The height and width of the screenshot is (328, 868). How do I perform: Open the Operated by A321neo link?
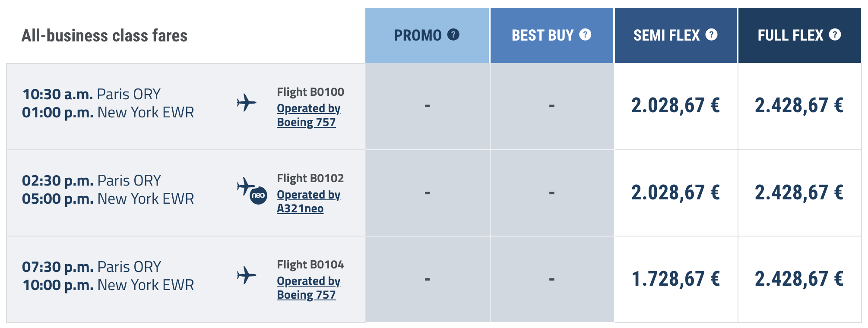[308, 202]
